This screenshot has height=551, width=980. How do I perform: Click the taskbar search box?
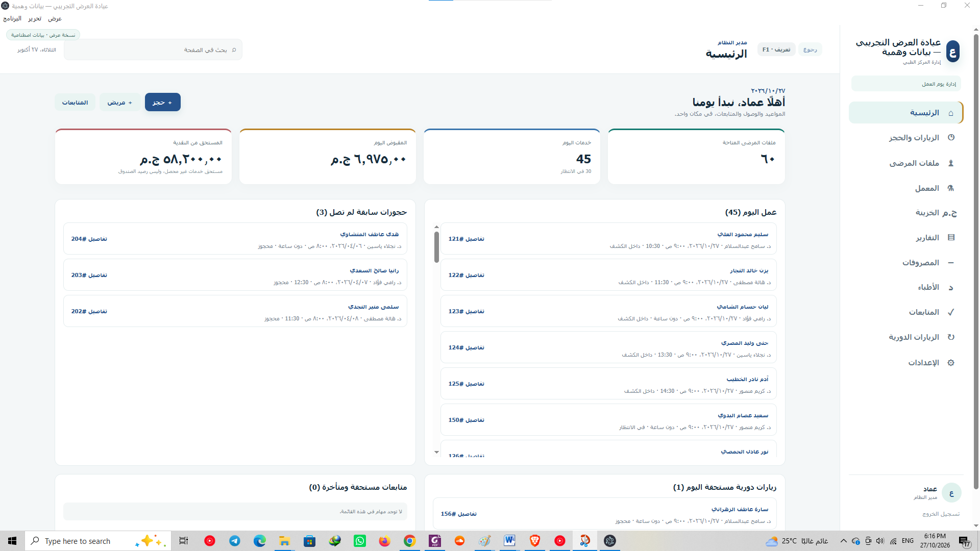click(98, 541)
